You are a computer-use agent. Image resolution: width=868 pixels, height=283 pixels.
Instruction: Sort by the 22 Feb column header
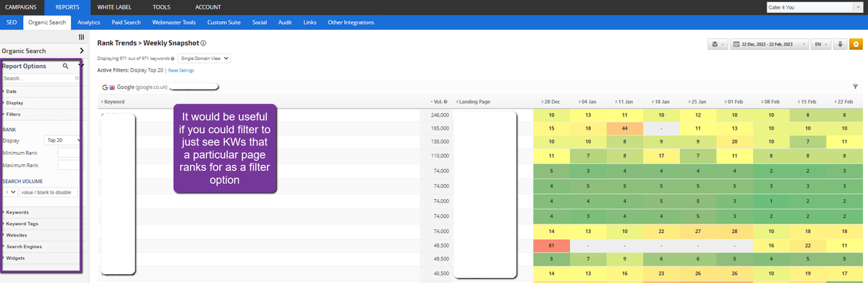(843, 101)
